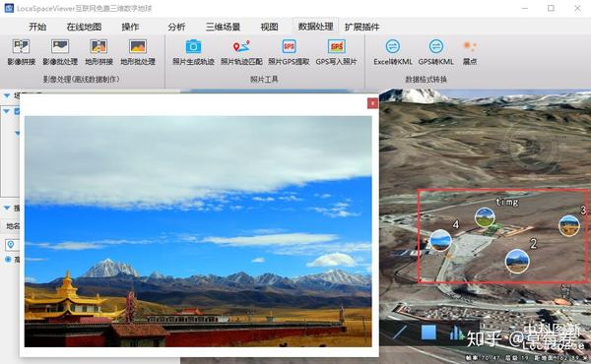Open the 影像拼接 image mosaic tool
Screen dimensions: 591x364
pyautogui.click(x=21, y=52)
